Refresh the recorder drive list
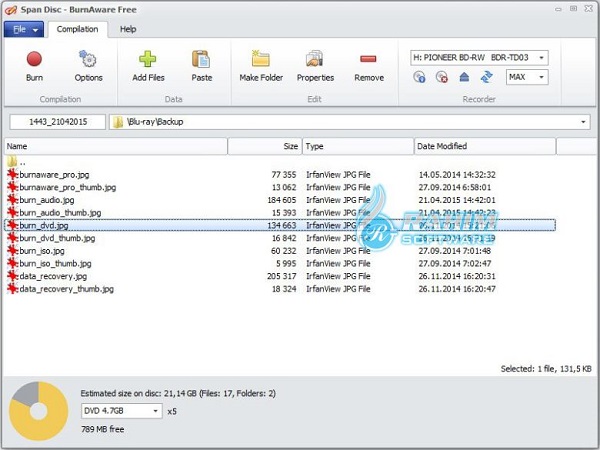Image resolution: width=600 pixels, height=450 pixels. pos(486,77)
